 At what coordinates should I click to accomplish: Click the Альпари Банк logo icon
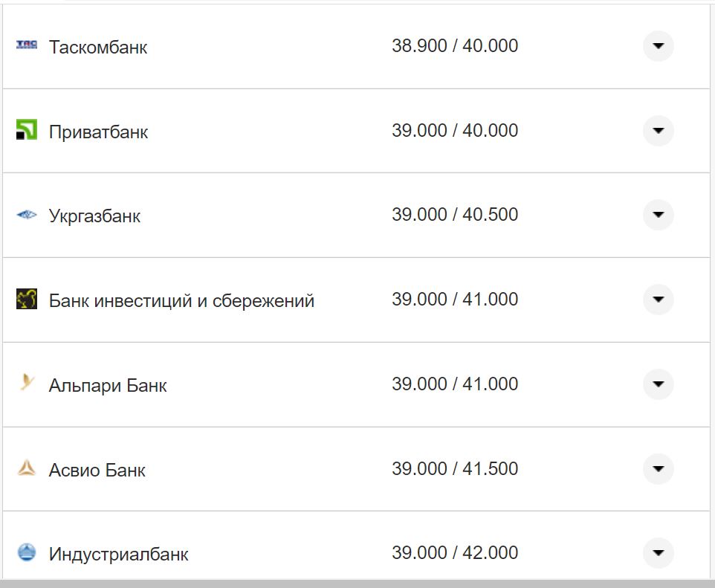pyautogui.click(x=27, y=384)
